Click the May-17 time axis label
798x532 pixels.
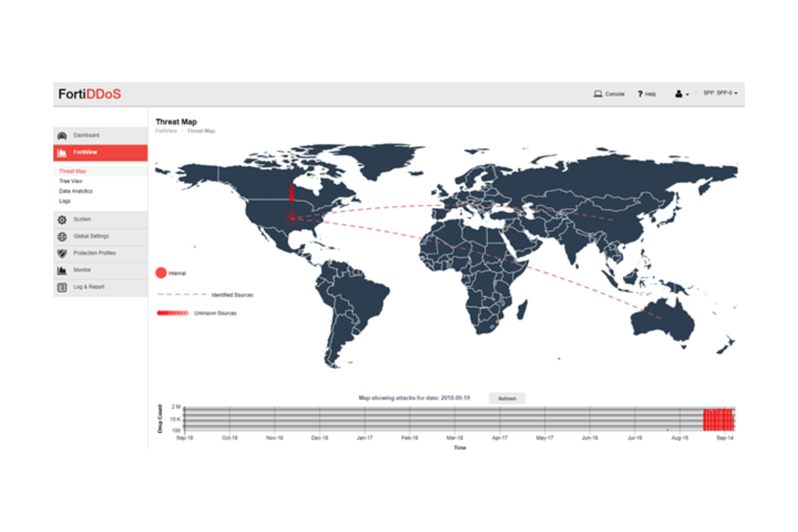545,438
